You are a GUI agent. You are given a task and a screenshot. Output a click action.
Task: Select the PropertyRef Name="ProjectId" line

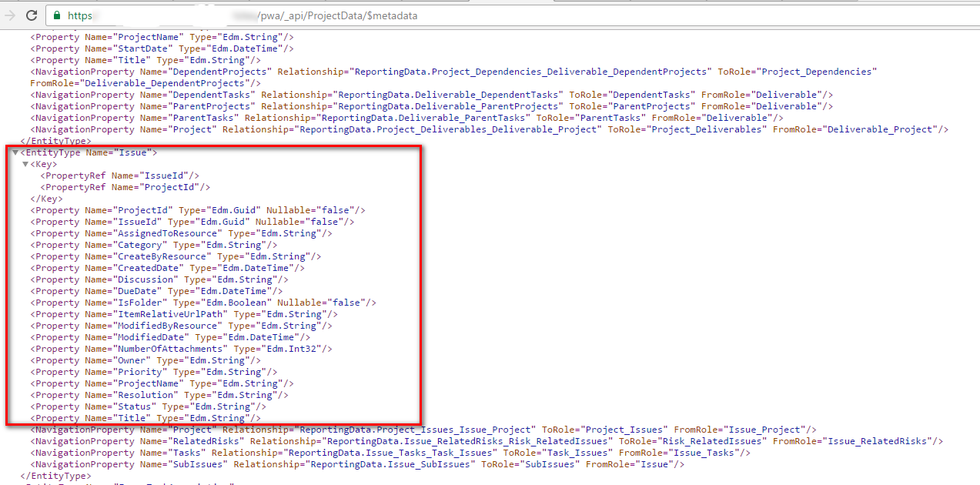(125, 187)
